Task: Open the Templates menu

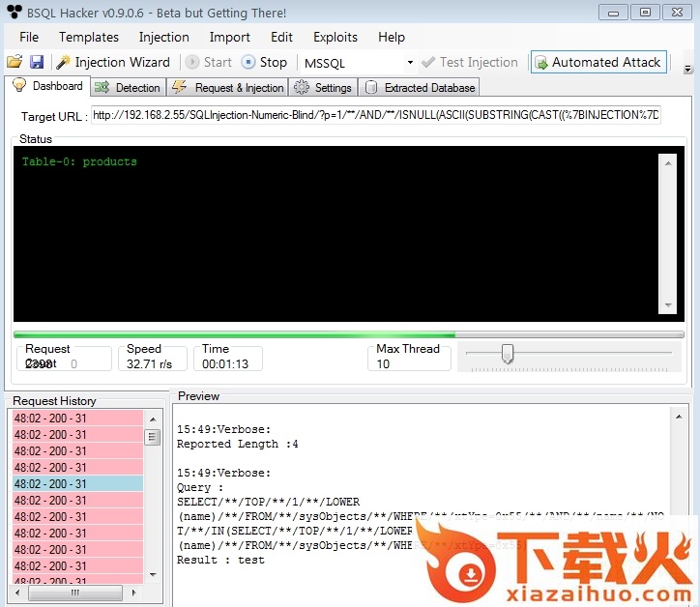Action: click(x=89, y=37)
